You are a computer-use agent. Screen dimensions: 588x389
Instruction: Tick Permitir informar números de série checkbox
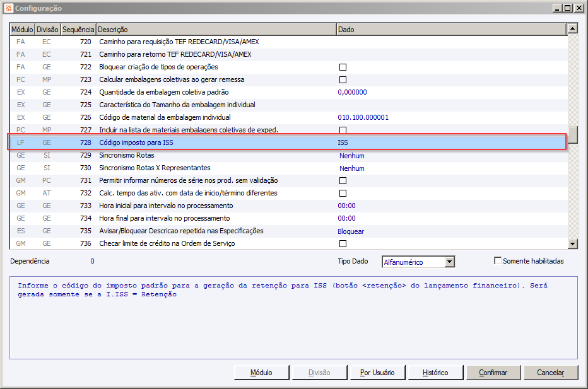[343, 181]
